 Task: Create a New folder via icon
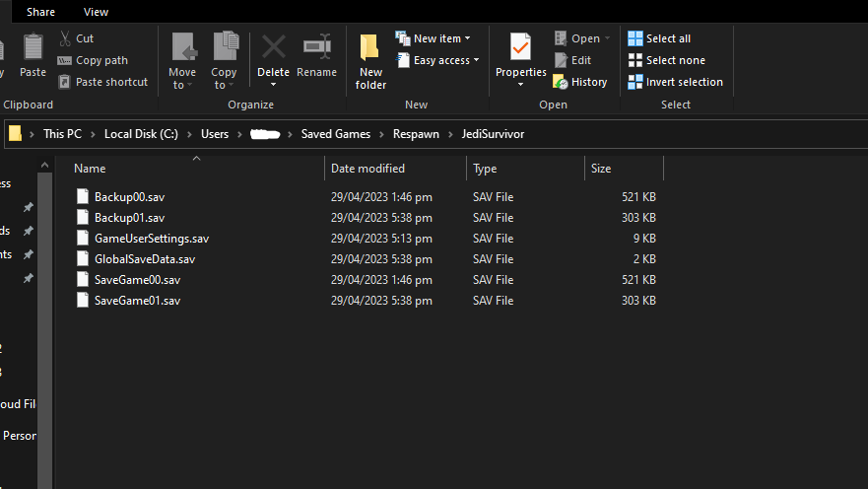tap(369, 47)
